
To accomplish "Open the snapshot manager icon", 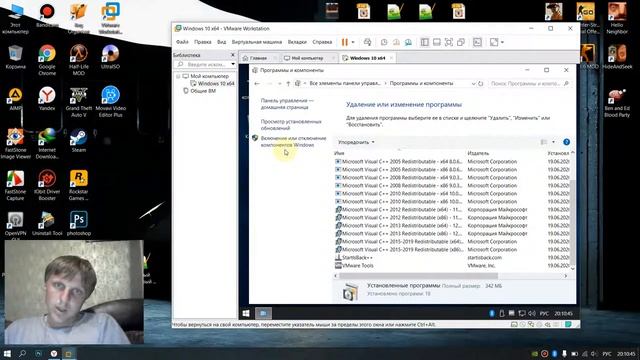I will (x=408, y=42).
